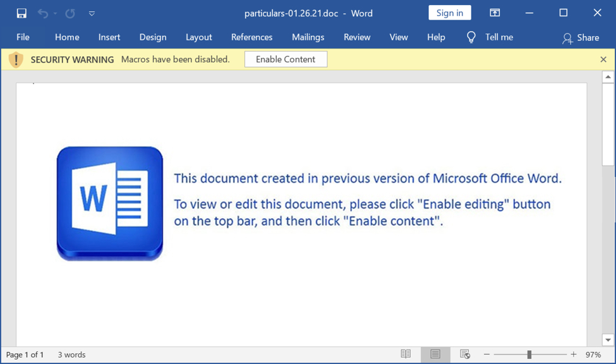Screen dimensions: 616x364
Task: Open the Insert tab
Action: 109,37
